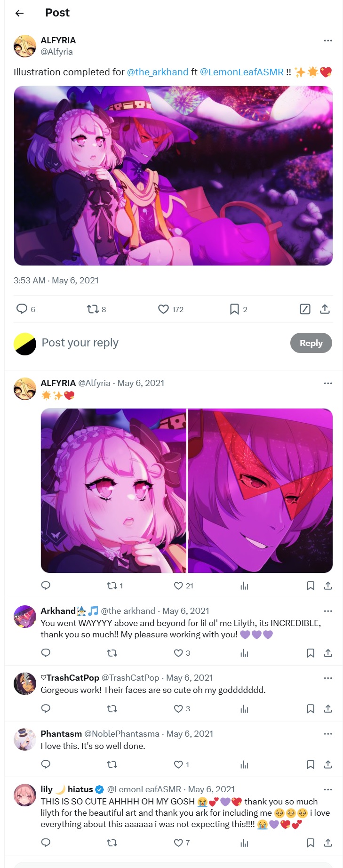Open the pink-haired girl close-up image
Image resolution: width=343 pixels, height=868 pixels.
[113, 490]
